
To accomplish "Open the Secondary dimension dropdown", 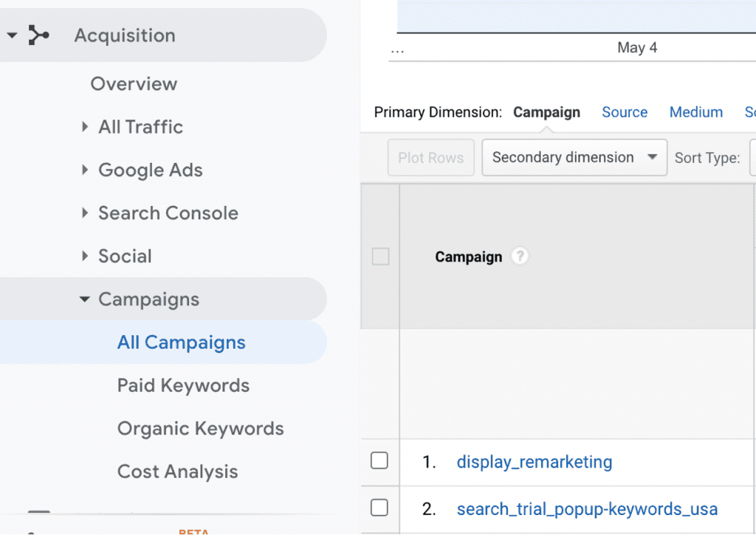I will click(x=574, y=157).
